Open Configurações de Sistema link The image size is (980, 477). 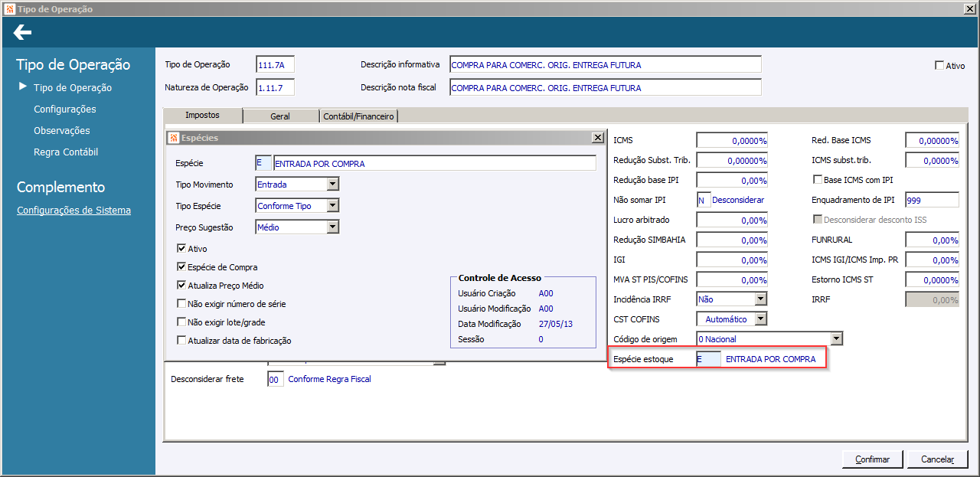click(73, 211)
